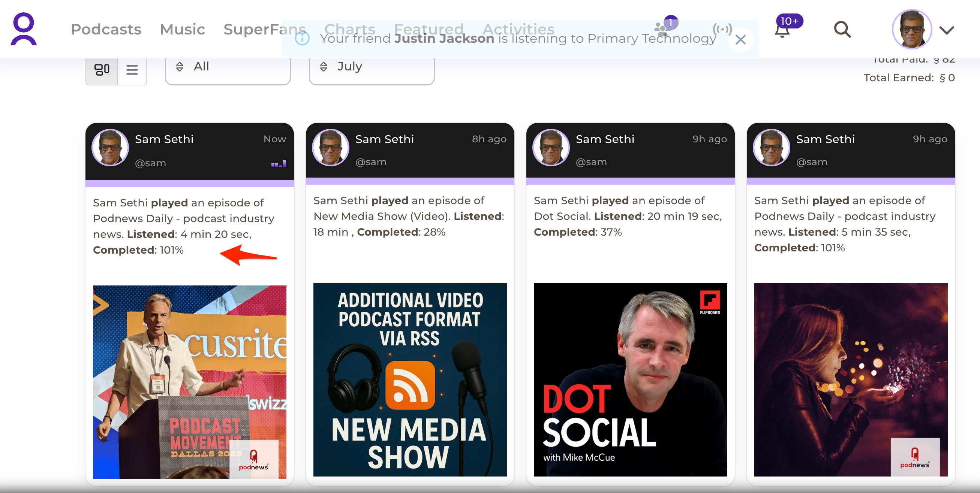Click the purple user logo icon

24,29
